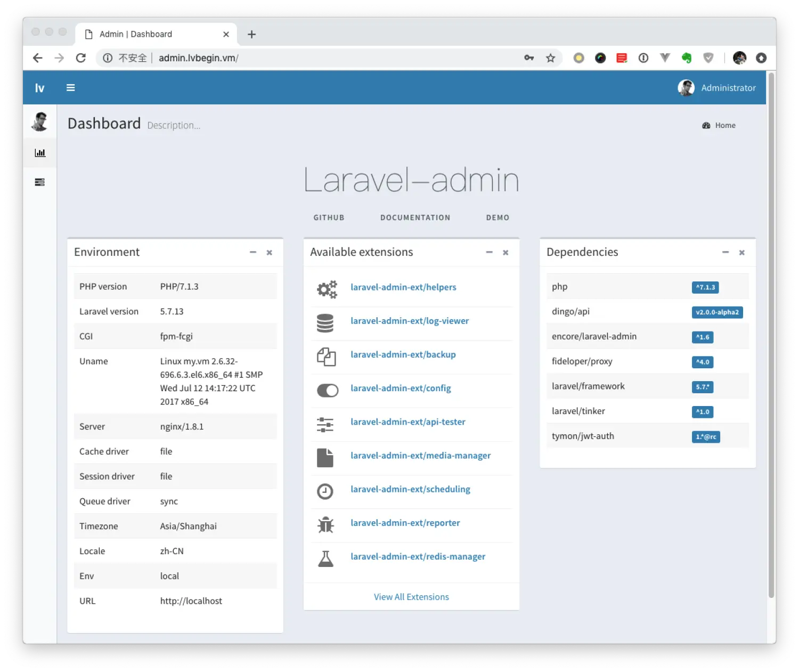Click the nginx/1.8.1 server value

point(182,426)
